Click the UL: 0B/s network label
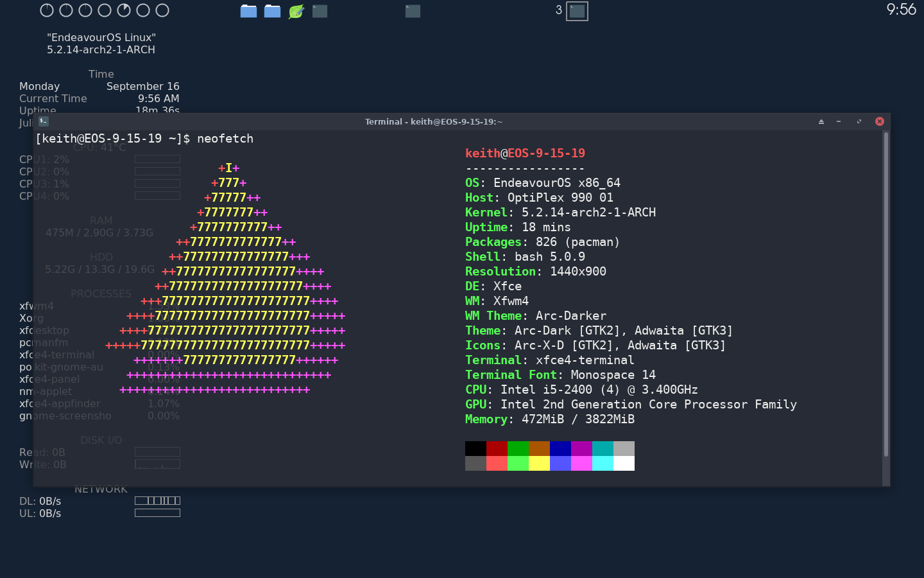Image resolution: width=924 pixels, height=578 pixels. click(40, 513)
